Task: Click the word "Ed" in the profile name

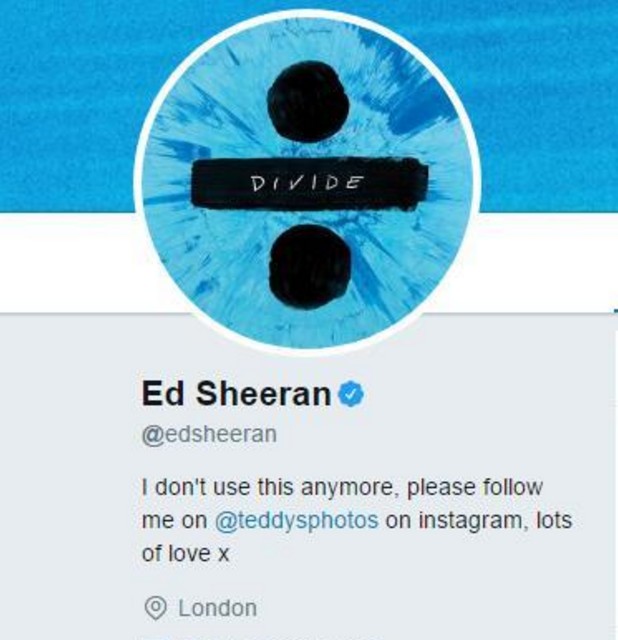Action: (162, 393)
